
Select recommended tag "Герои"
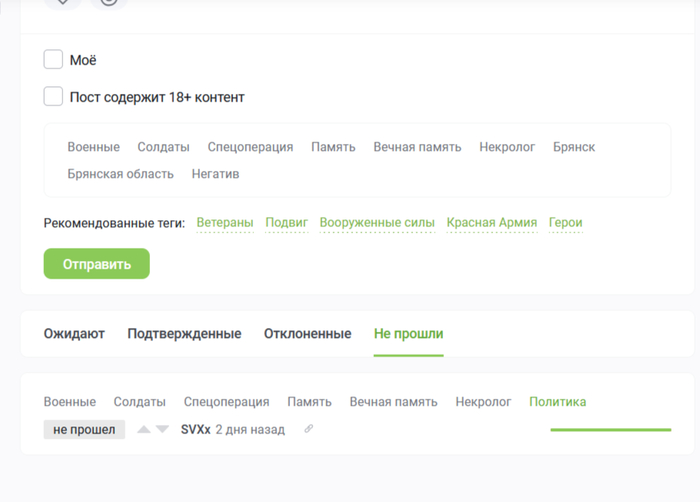coord(565,223)
